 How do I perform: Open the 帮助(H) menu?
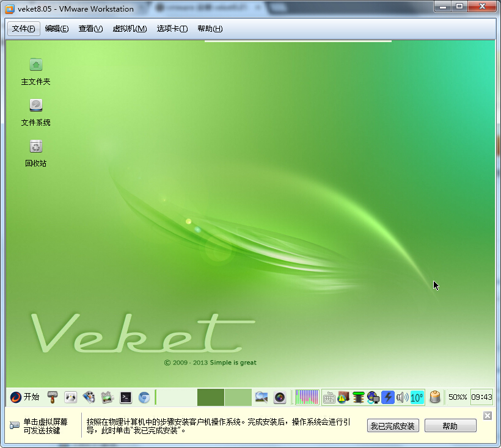point(210,29)
